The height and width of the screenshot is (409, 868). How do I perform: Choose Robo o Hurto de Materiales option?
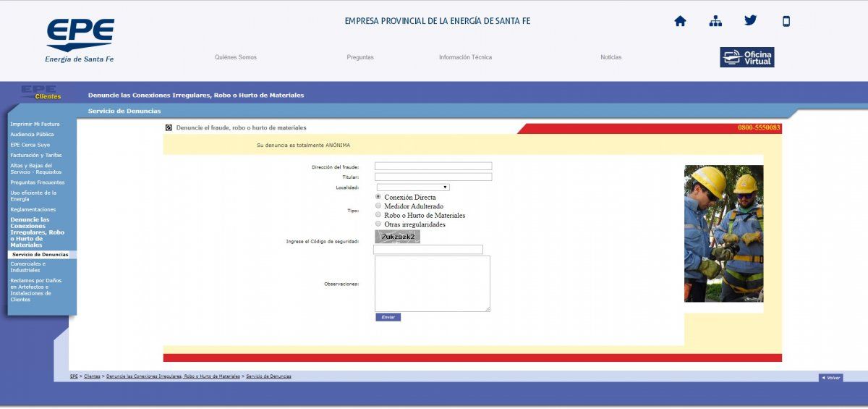point(378,215)
